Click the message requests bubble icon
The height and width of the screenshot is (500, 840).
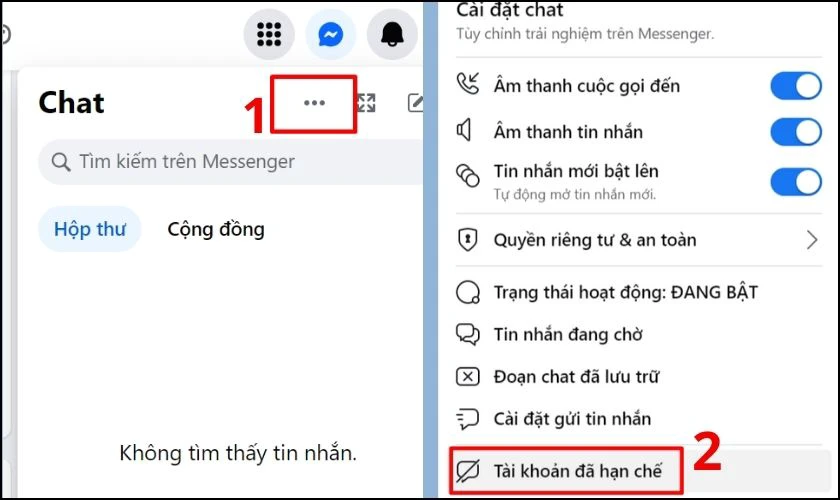pyautogui.click(x=468, y=334)
